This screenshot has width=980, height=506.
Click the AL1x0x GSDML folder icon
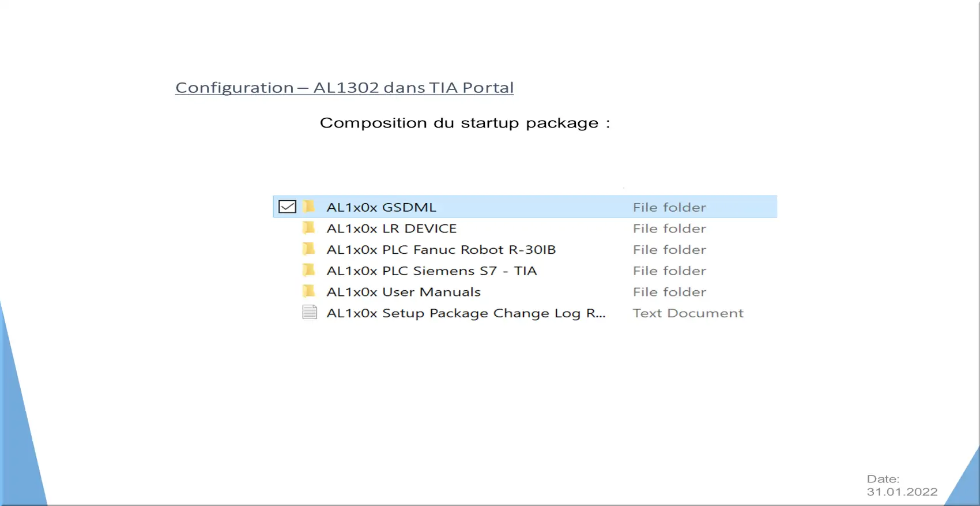tap(309, 206)
